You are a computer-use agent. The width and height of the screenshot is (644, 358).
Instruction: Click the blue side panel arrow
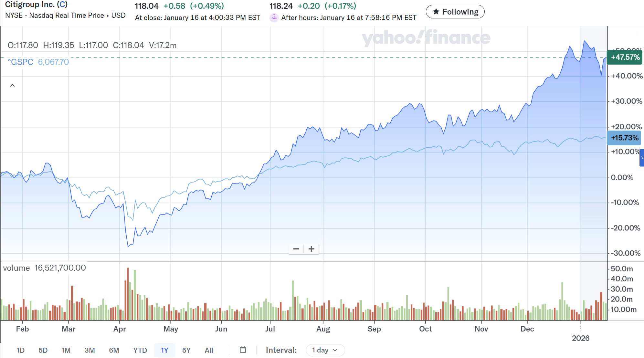point(642,158)
